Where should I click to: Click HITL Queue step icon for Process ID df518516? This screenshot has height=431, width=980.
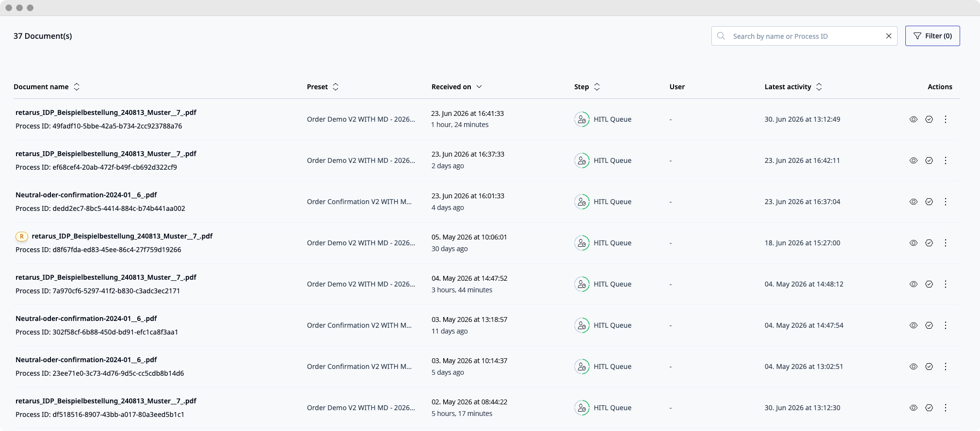click(x=582, y=408)
